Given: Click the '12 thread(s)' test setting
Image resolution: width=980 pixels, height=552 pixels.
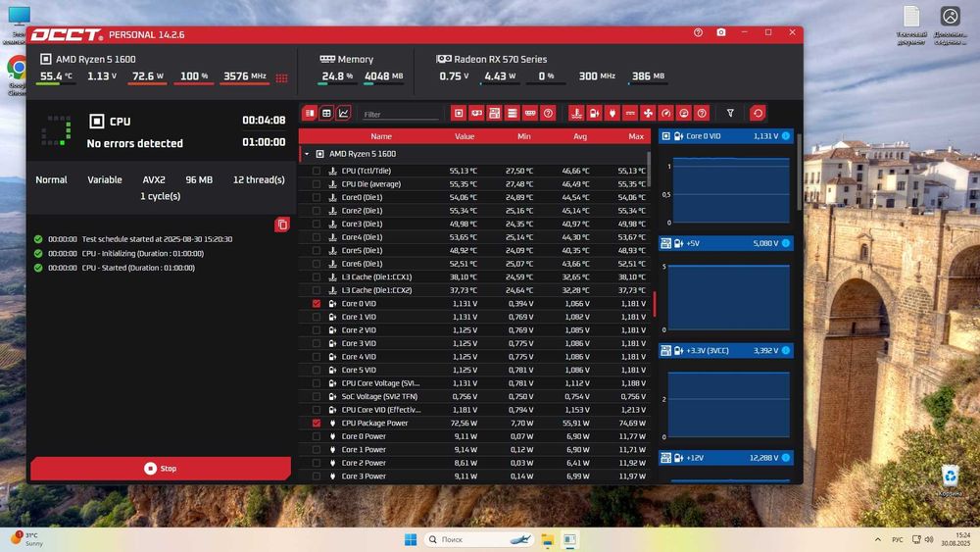Looking at the screenshot, I should coord(259,179).
